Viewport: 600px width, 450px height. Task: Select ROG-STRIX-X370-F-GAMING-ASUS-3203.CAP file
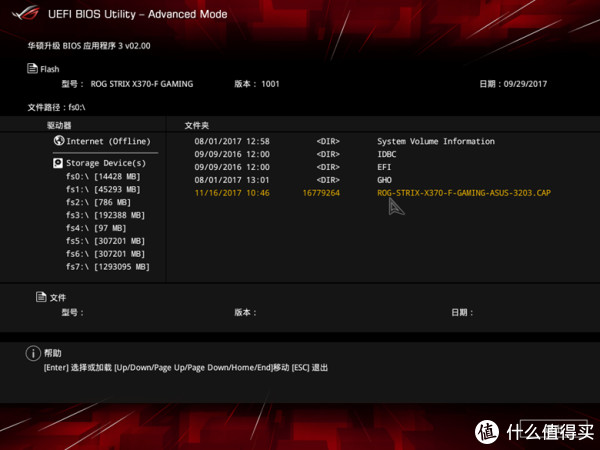click(x=464, y=193)
